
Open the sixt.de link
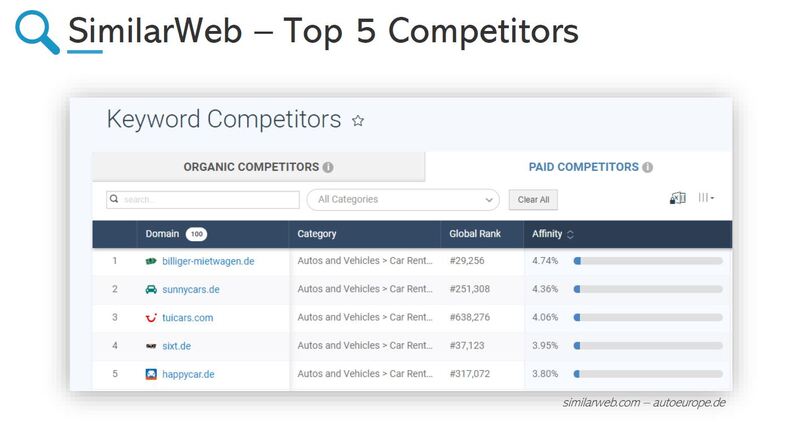(x=177, y=346)
